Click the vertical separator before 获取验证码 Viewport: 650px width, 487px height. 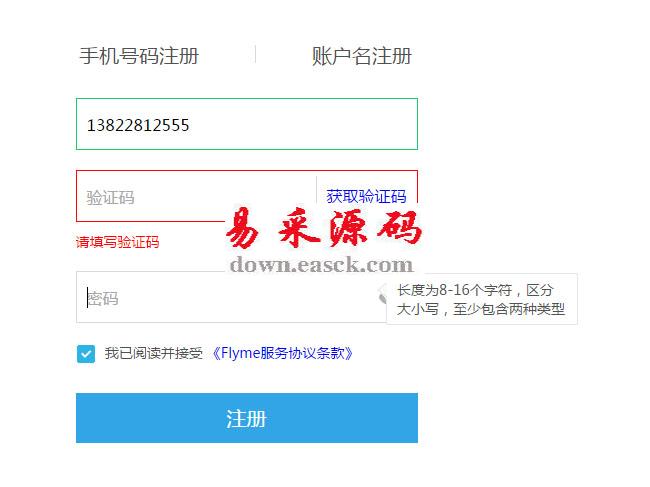point(316,191)
